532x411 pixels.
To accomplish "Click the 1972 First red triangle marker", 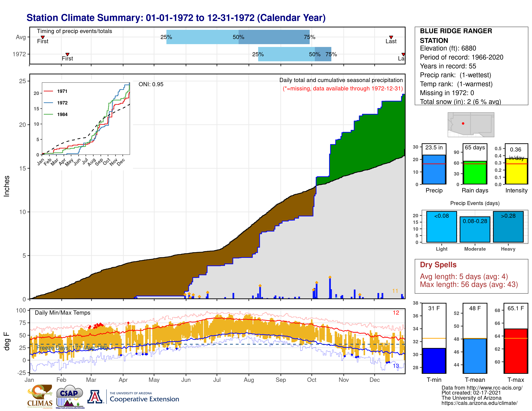I will [68, 54].
